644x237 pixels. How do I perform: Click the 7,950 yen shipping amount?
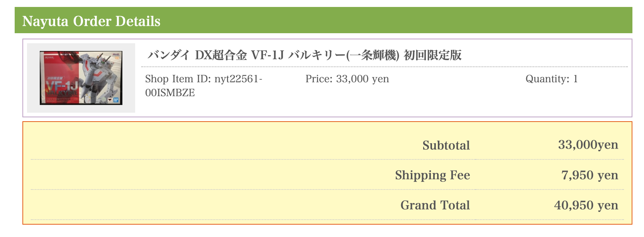(590, 175)
